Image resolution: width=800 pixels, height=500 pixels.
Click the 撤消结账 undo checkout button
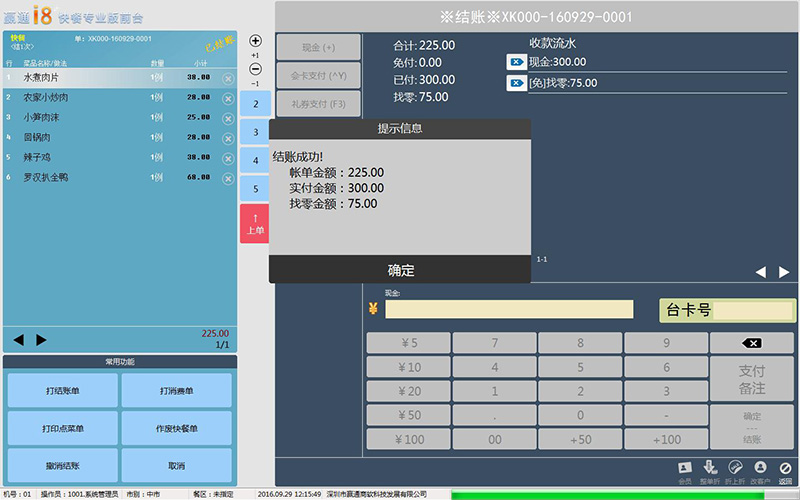pyautogui.click(x=61, y=466)
